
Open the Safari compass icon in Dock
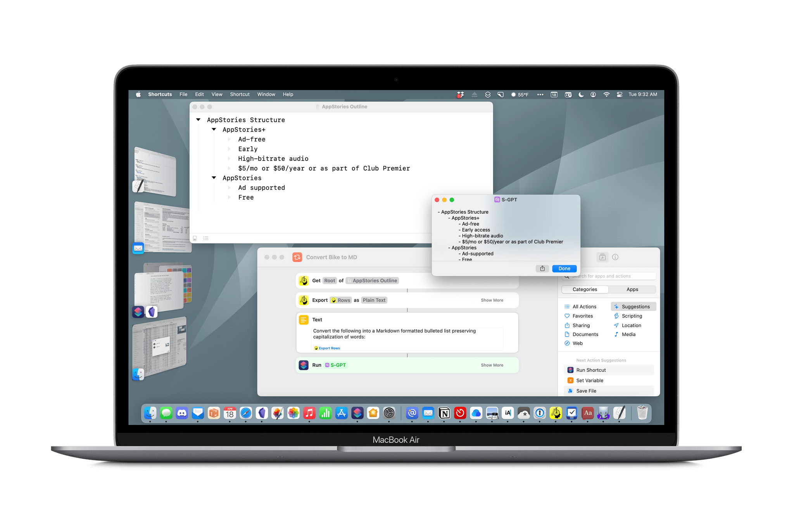pos(246,413)
